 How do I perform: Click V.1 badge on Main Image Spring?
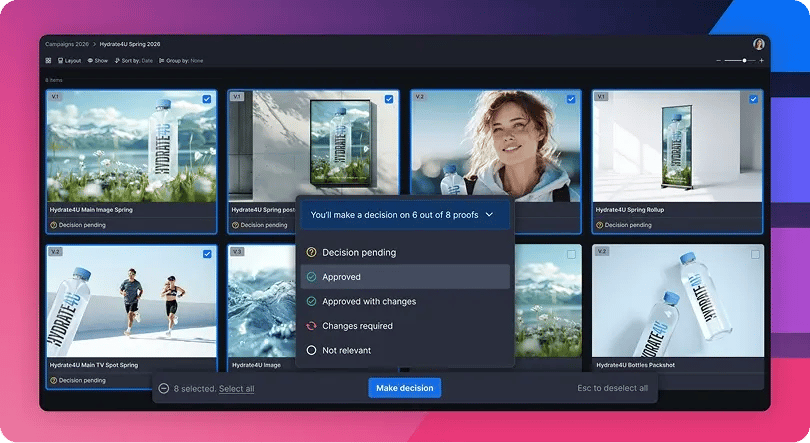point(55,97)
